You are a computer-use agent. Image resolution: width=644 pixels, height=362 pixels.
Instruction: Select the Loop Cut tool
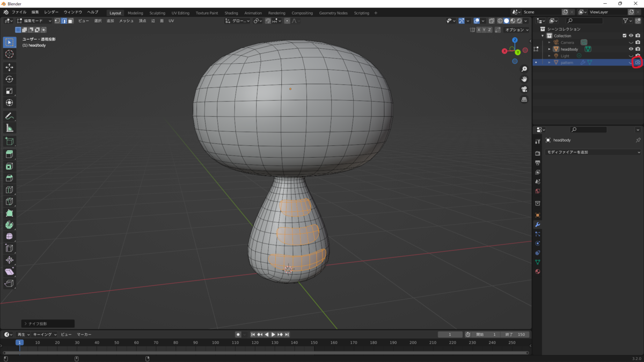click(x=9, y=190)
